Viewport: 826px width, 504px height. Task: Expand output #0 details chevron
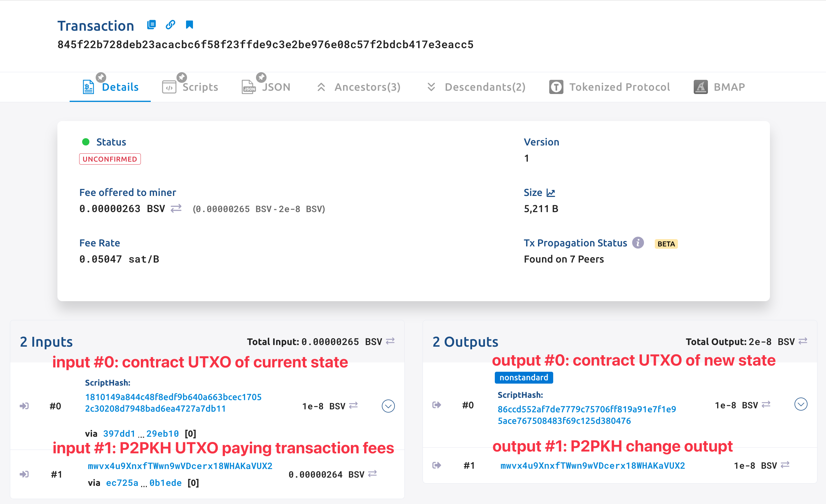click(x=801, y=404)
